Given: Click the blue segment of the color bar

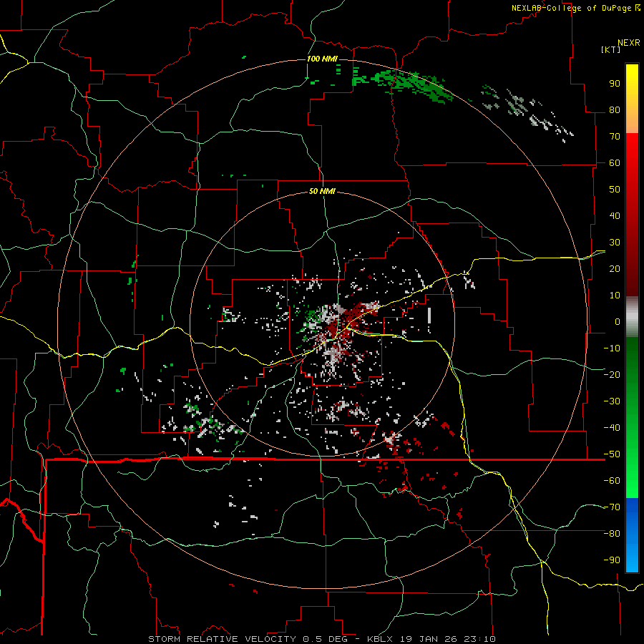Looking at the screenshot, I should point(632,535).
